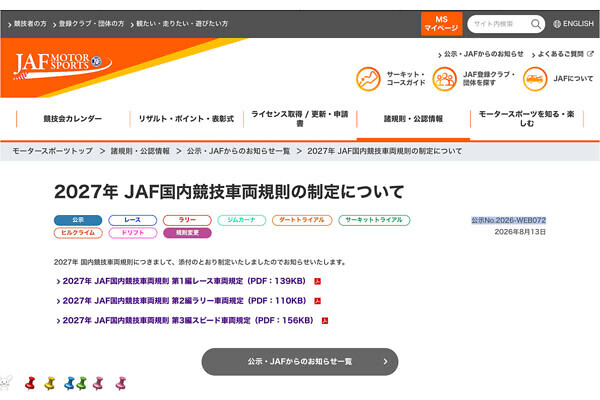
Task: Select the サーキットトライアル category tag
Action: [374, 220]
